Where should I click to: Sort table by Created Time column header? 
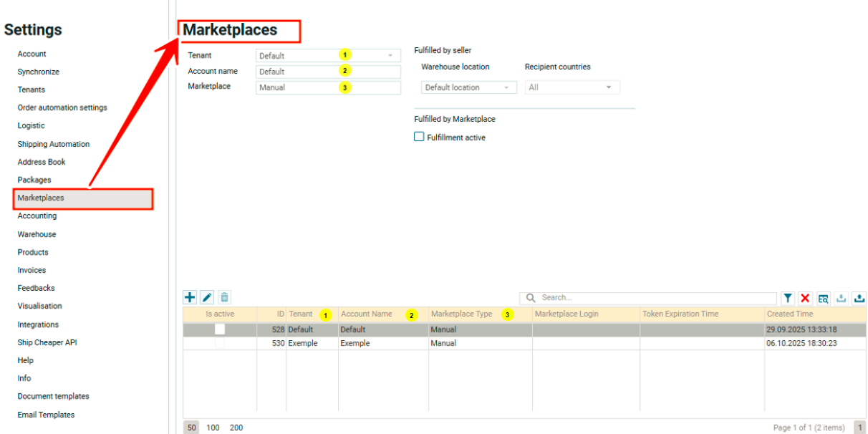coord(790,314)
